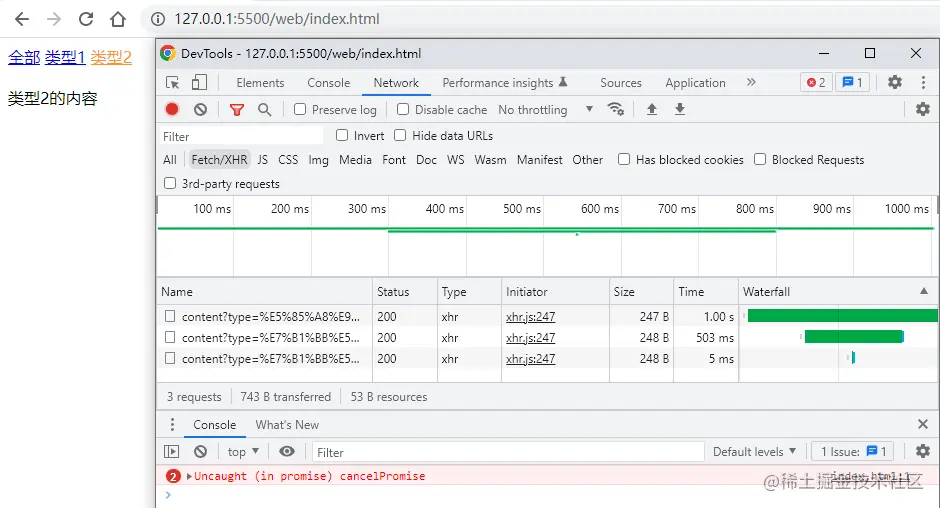Screen dimensions: 940x508
Task: Check the Blocked Requests option
Action: tap(760, 160)
